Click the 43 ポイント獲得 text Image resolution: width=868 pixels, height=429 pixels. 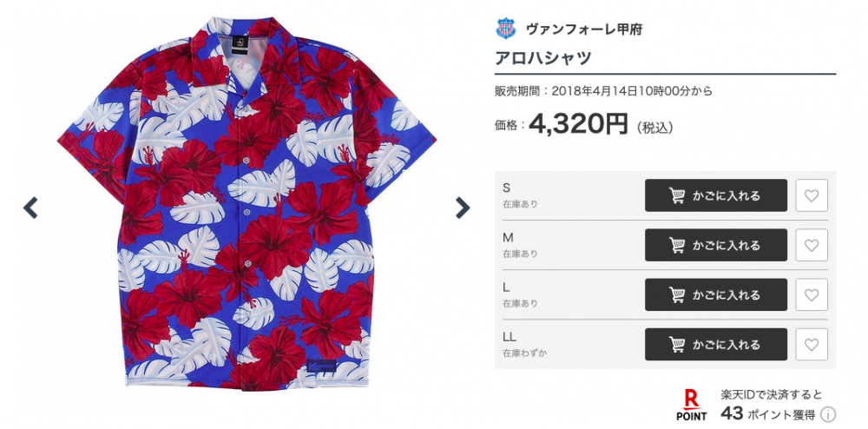point(768,413)
